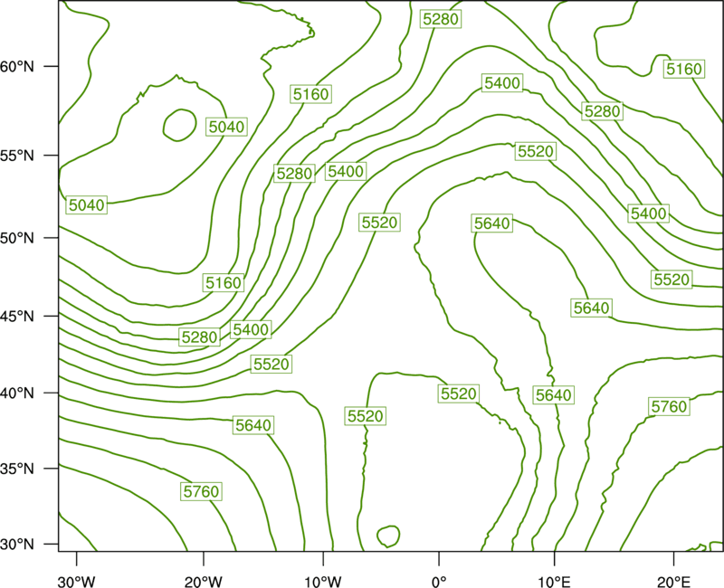Click the small closed contour near 30°N
This screenshot has height=588, width=724.
pos(388,536)
